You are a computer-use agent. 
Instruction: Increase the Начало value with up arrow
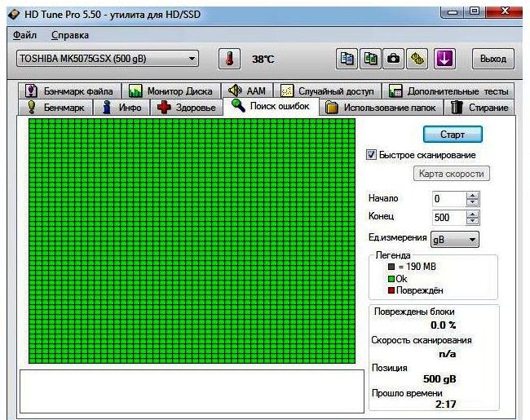472,196
